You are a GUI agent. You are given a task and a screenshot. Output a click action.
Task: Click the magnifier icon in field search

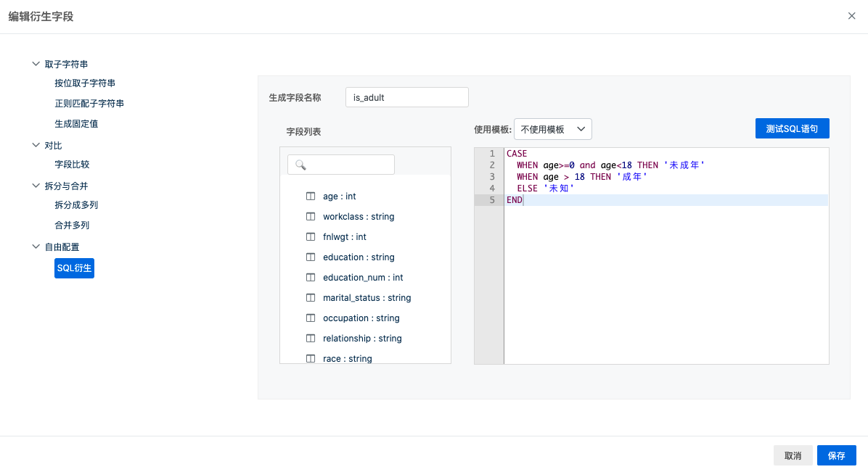(300, 165)
